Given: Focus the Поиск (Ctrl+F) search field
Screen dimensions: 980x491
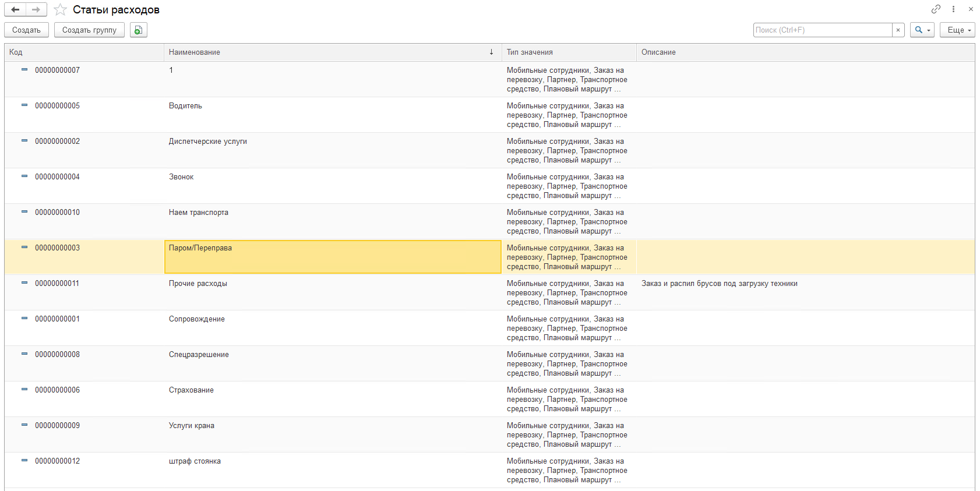Looking at the screenshot, I should [x=822, y=30].
